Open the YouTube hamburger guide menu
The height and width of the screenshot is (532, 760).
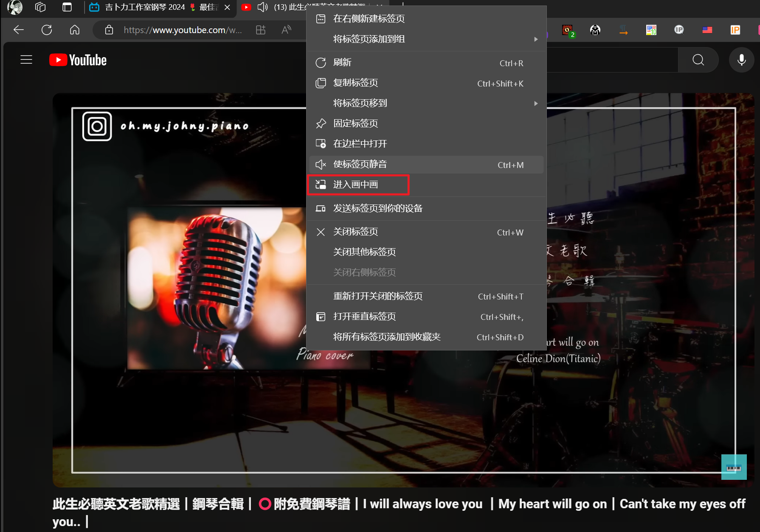coord(26,60)
